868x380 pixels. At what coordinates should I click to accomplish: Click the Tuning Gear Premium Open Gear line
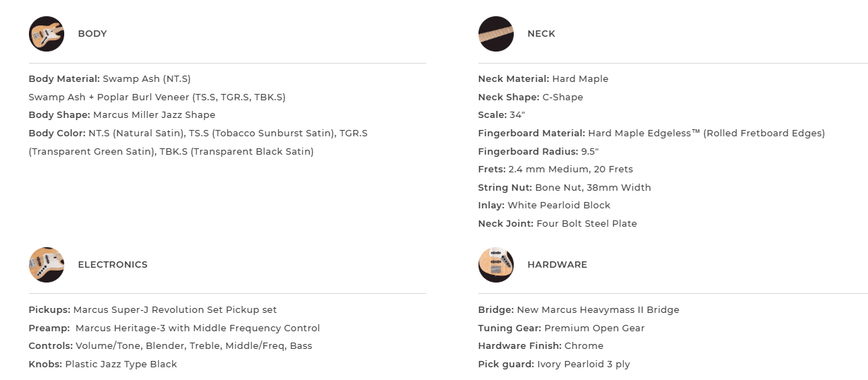tap(561, 328)
